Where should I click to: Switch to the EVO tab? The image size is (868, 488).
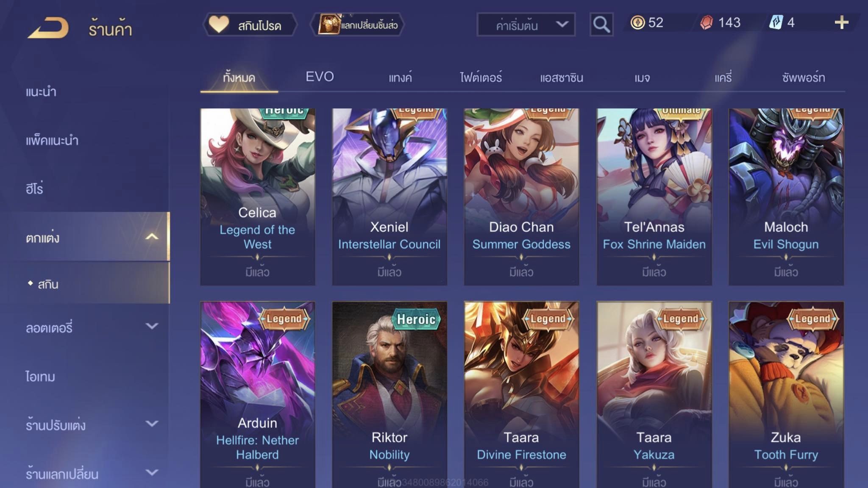(x=320, y=77)
